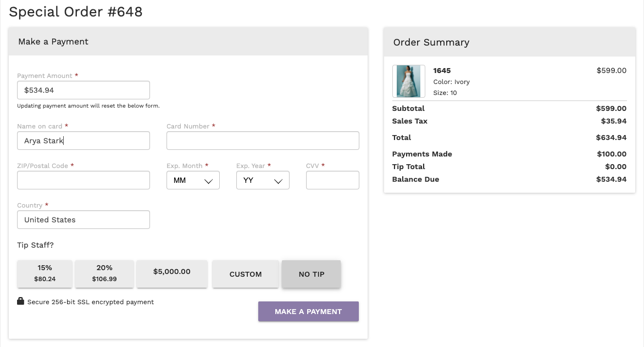Click the Order Summary panel title
The image size is (644, 347).
431,42
